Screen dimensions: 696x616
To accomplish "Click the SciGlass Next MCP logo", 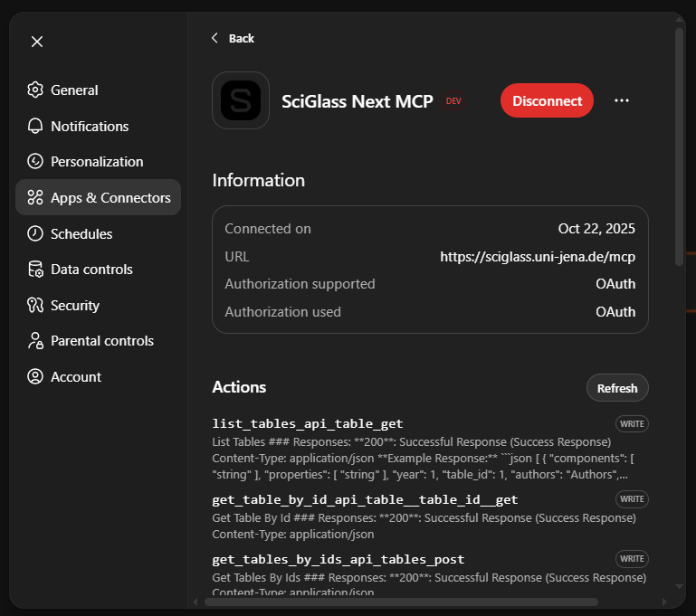I will (241, 100).
